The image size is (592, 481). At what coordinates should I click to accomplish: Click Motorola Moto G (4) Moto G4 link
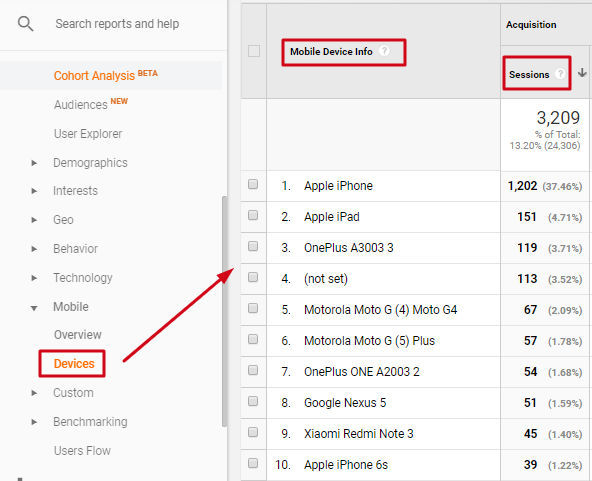click(381, 310)
